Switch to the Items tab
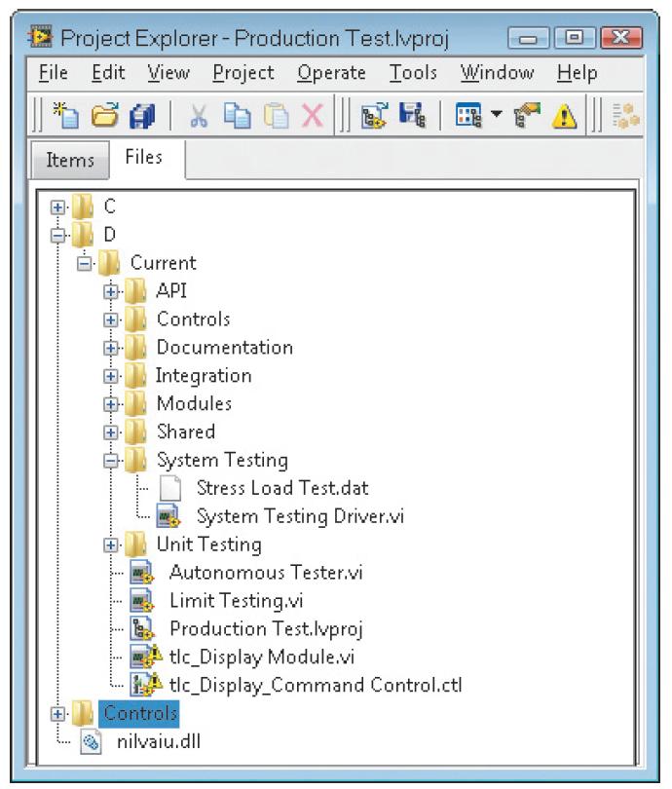 point(70,160)
